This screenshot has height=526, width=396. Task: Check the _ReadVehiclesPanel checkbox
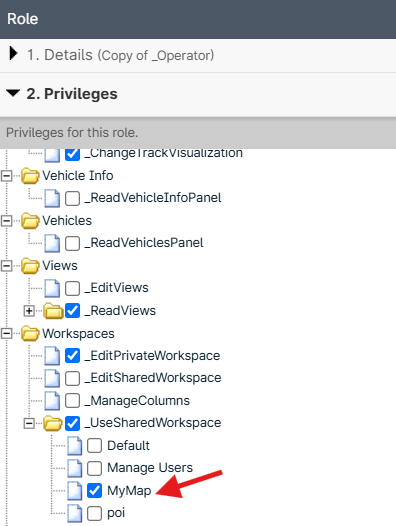(72, 243)
